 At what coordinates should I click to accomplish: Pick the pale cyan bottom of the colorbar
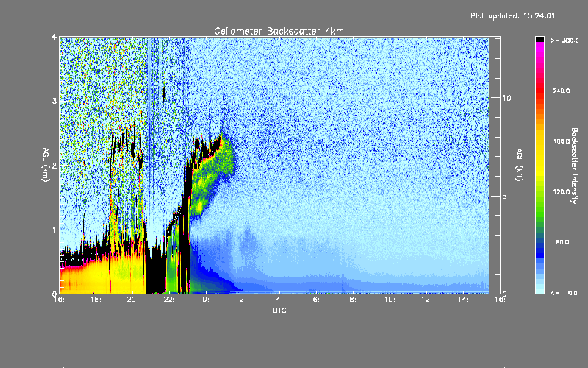(x=539, y=287)
